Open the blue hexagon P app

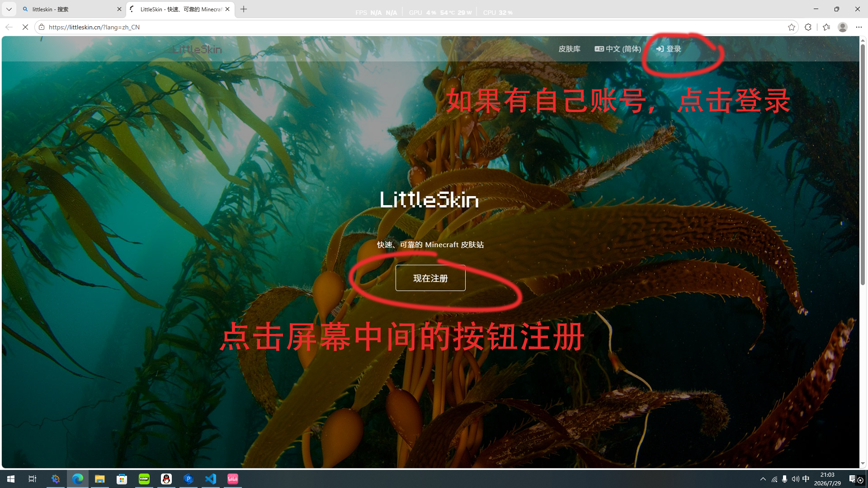click(189, 479)
